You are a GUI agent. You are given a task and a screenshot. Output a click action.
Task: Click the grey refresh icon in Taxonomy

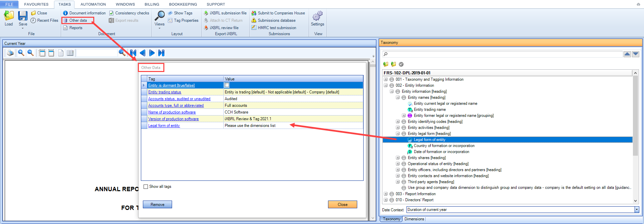pos(401,64)
